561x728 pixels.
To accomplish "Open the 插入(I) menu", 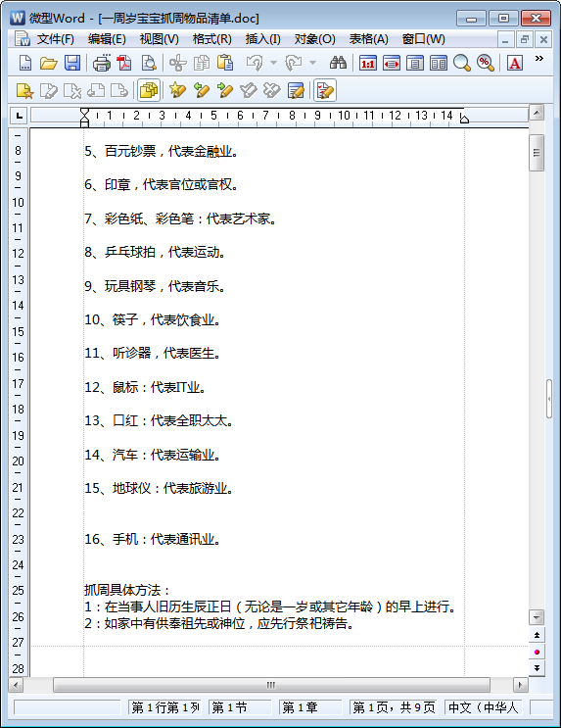I will [x=262, y=39].
